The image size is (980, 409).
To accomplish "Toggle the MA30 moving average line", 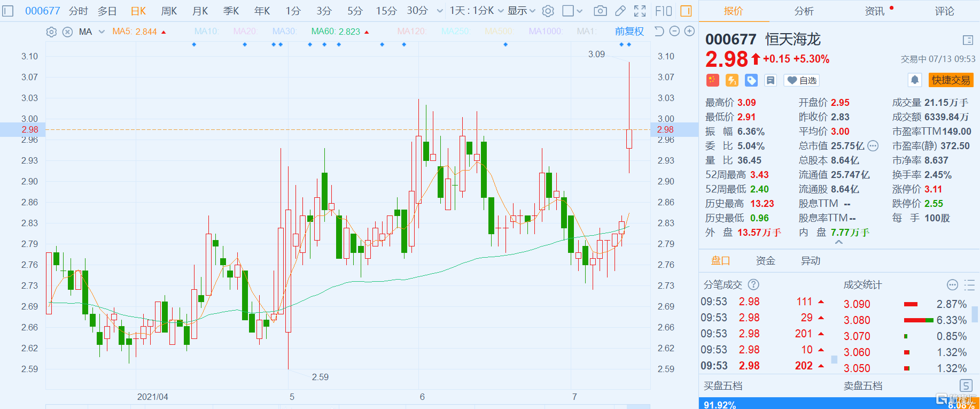I will 285,32.
